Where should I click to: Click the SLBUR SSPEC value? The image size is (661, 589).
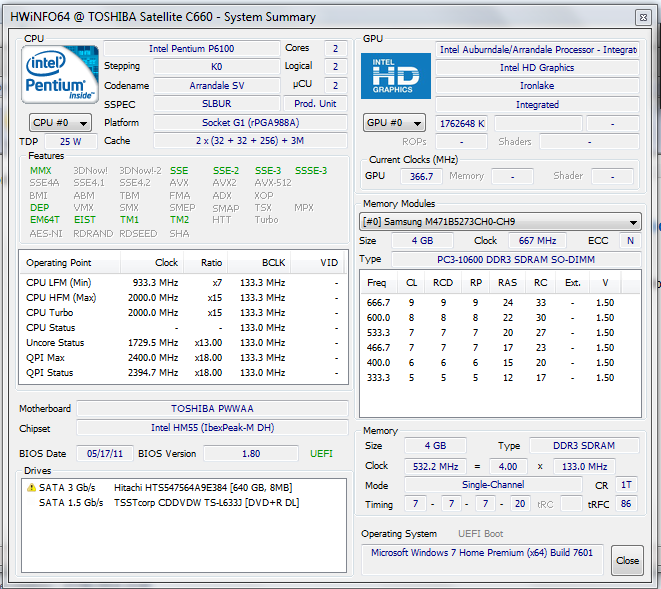tap(217, 104)
